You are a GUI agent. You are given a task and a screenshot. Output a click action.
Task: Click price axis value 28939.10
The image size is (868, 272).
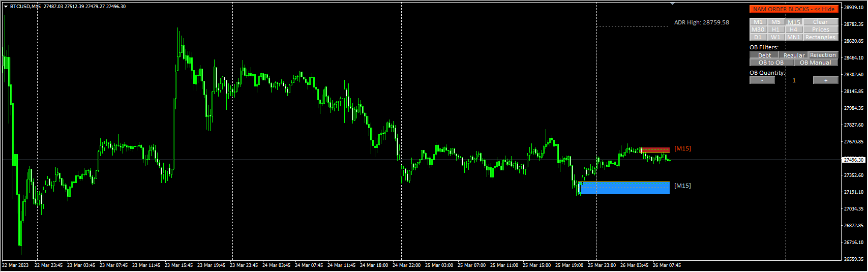pos(854,8)
